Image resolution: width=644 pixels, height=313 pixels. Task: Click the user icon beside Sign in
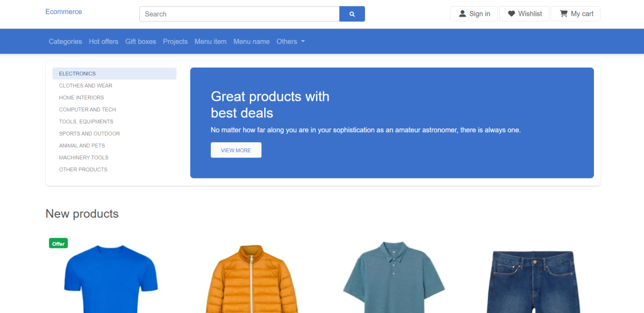point(462,14)
